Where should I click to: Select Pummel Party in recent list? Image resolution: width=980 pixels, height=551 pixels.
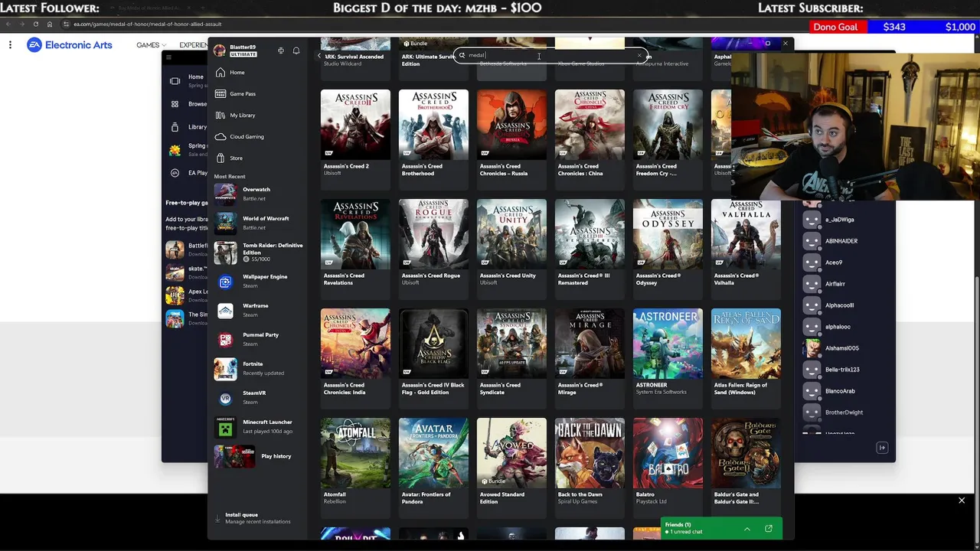tap(259, 339)
